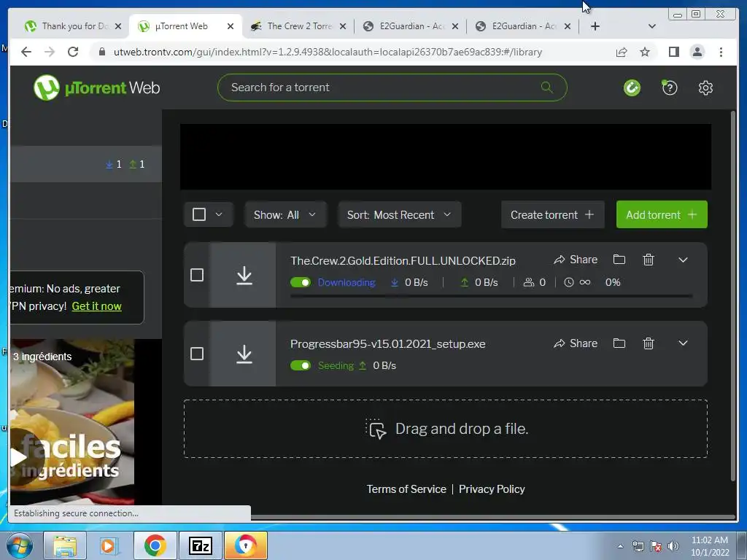Open Terms of Service link
This screenshot has width=747, height=560.
(406, 489)
